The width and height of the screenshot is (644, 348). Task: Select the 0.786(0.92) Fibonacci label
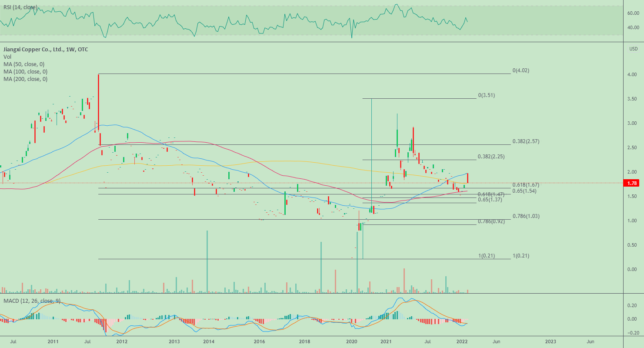(x=492, y=221)
